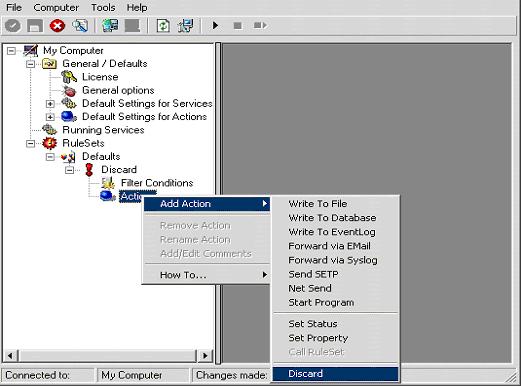Select Filter Conditions in the tree

click(157, 183)
